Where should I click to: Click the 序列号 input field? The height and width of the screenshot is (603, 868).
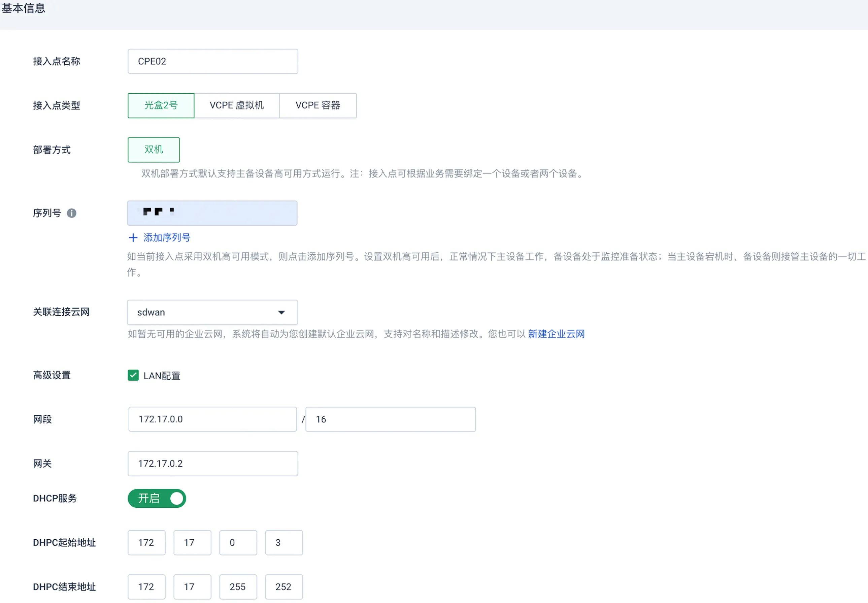[x=212, y=213]
